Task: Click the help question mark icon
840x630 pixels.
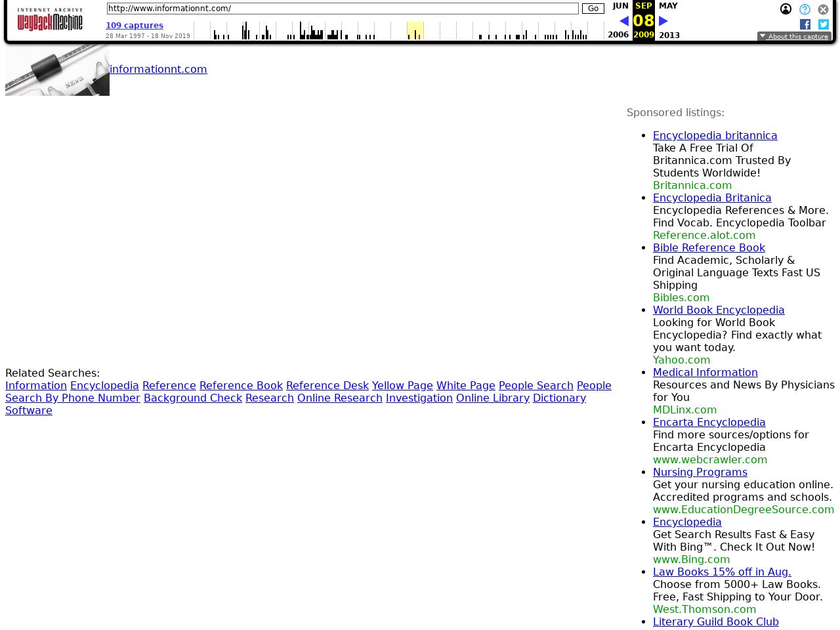Action: click(805, 9)
